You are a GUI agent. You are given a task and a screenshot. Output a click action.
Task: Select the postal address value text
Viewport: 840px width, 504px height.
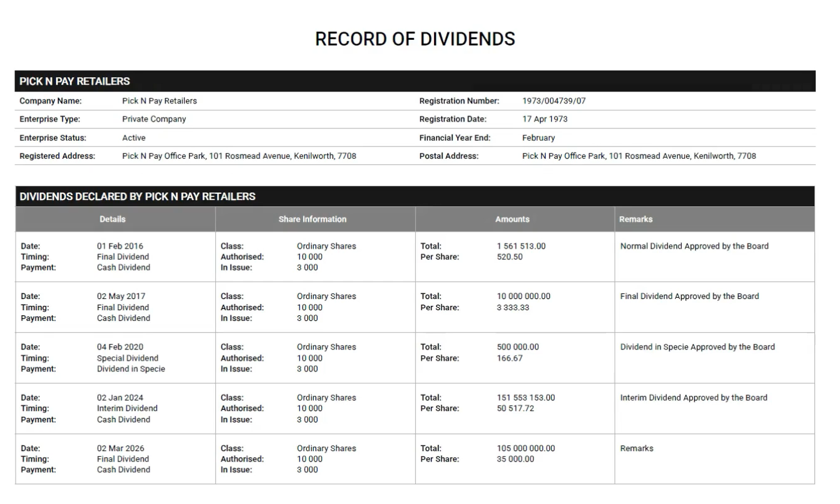(639, 156)
